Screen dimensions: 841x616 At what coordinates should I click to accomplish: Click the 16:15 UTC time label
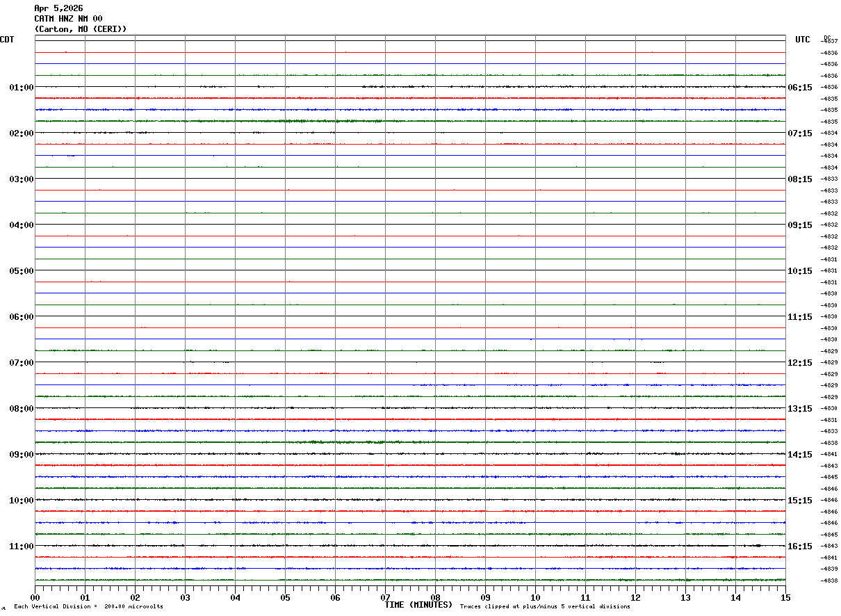click(x=799, y=546)
